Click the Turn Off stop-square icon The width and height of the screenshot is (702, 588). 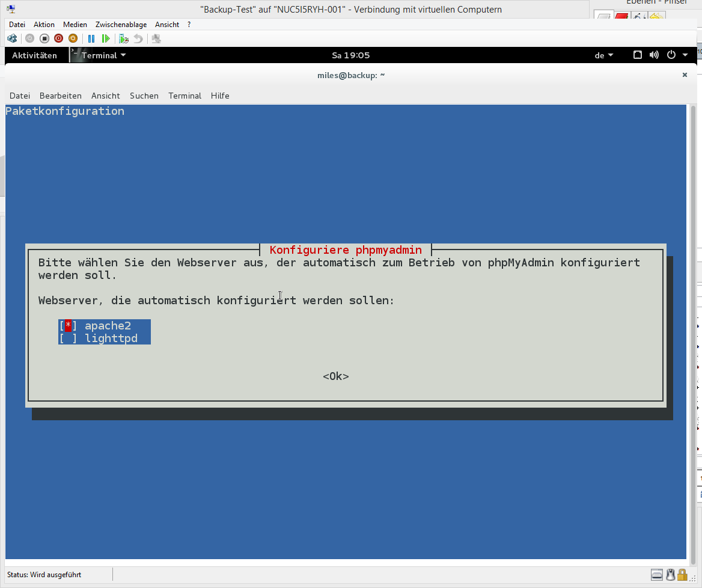[x=44, y=38]
